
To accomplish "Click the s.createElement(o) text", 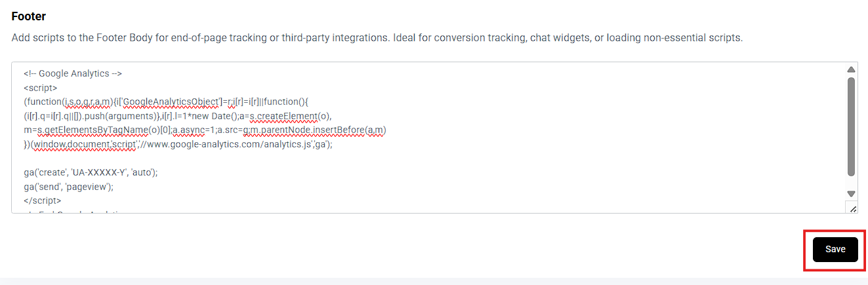I will (283, 116).
